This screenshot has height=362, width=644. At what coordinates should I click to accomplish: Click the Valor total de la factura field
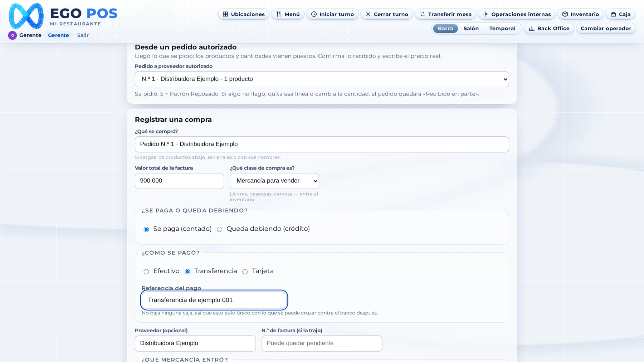[x=179, y=181]
